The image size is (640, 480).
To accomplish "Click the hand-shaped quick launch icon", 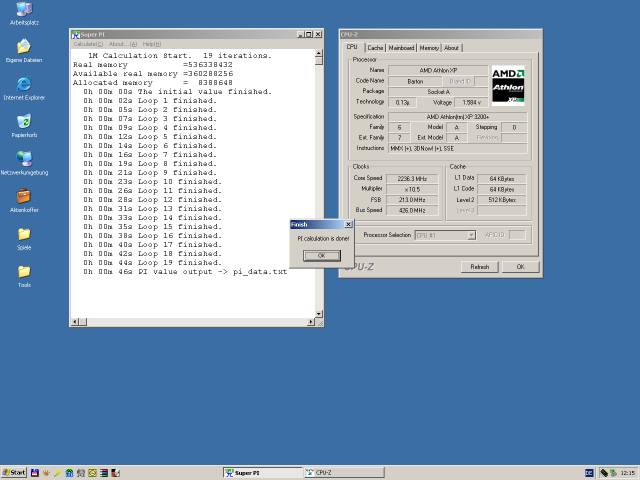I will point(46,473).
